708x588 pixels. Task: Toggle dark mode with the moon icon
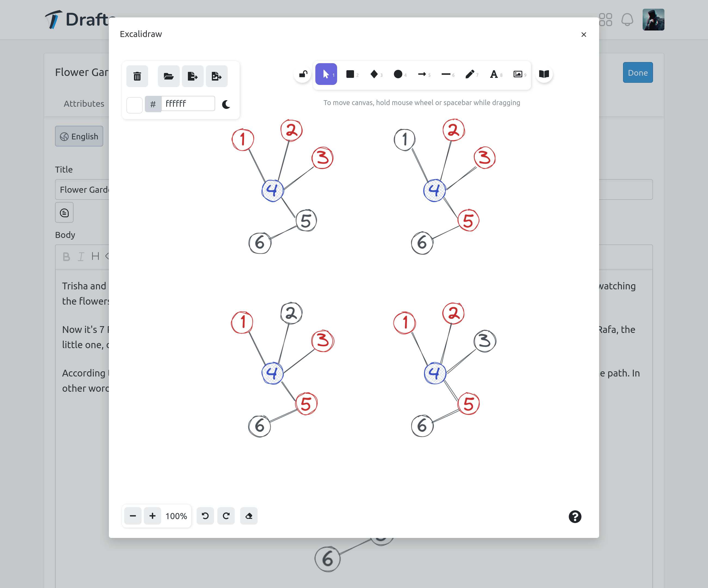click(x=225, y=105)
